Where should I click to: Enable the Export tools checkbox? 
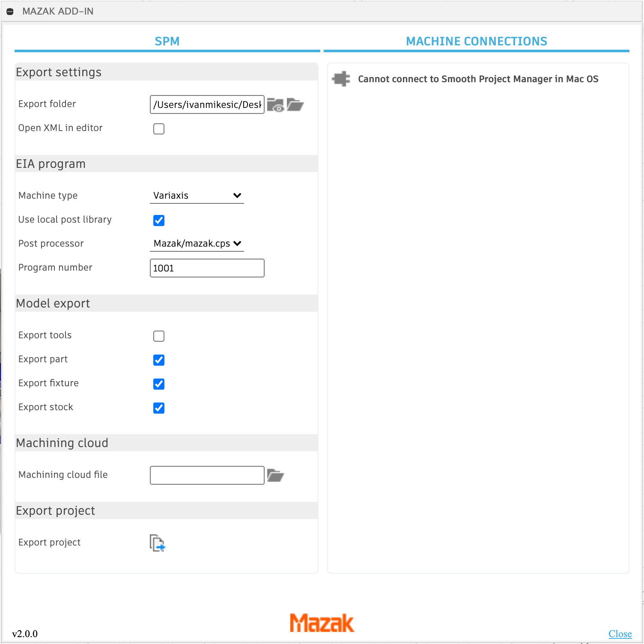tap(159, 336)
